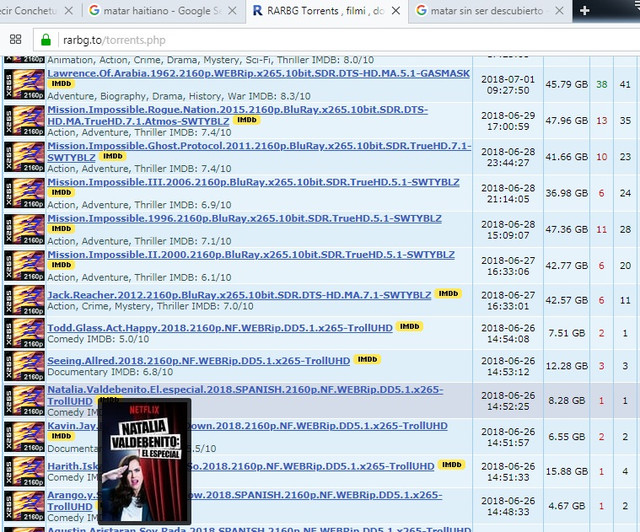The width and height of the screenshot is (640, 532).
Task: Click the IMDb badge for Mission.Impossible.Rogue.Nation
Action: pyautogui.click(x=247, y=120)
